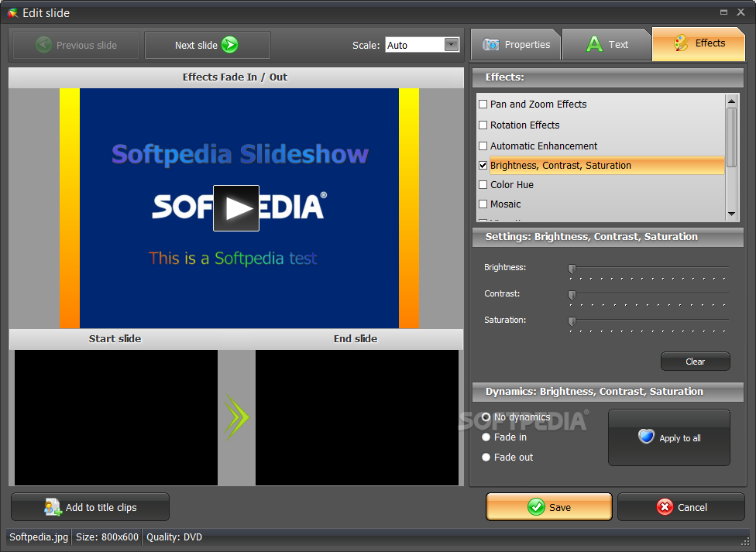
Task: Click the Contrast slider handle
Action: point(572,294)
